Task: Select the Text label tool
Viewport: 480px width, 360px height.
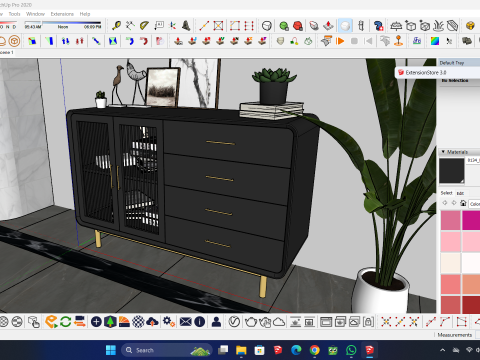Action: [159, 25]
